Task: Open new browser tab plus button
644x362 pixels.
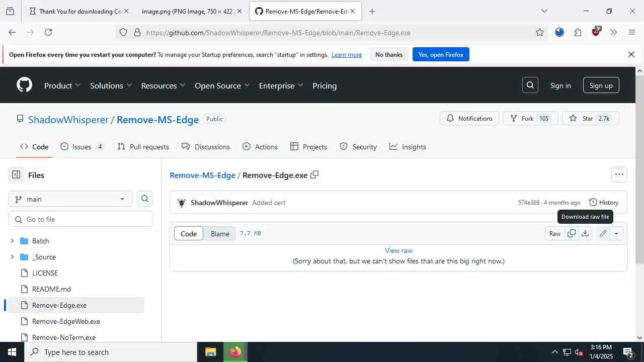Action: pyautogui.click(x=372, y=11)
